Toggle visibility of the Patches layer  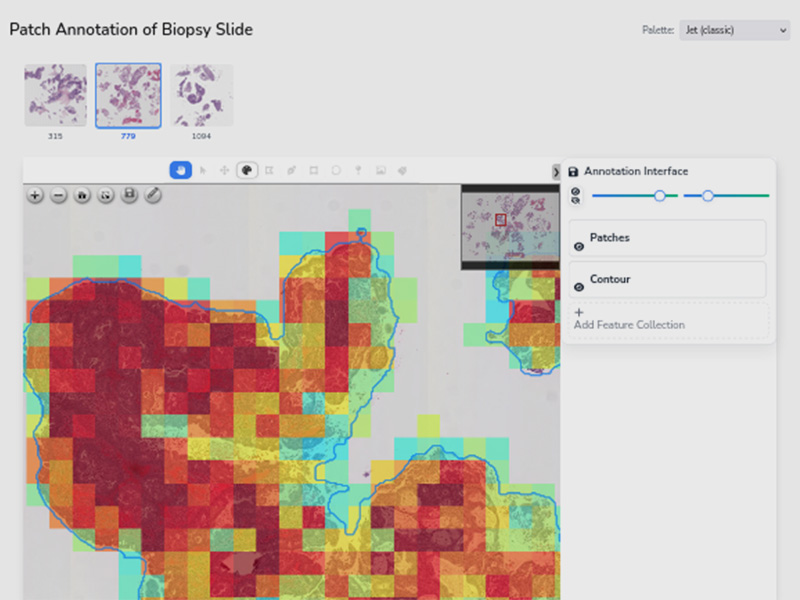point(579,246)
